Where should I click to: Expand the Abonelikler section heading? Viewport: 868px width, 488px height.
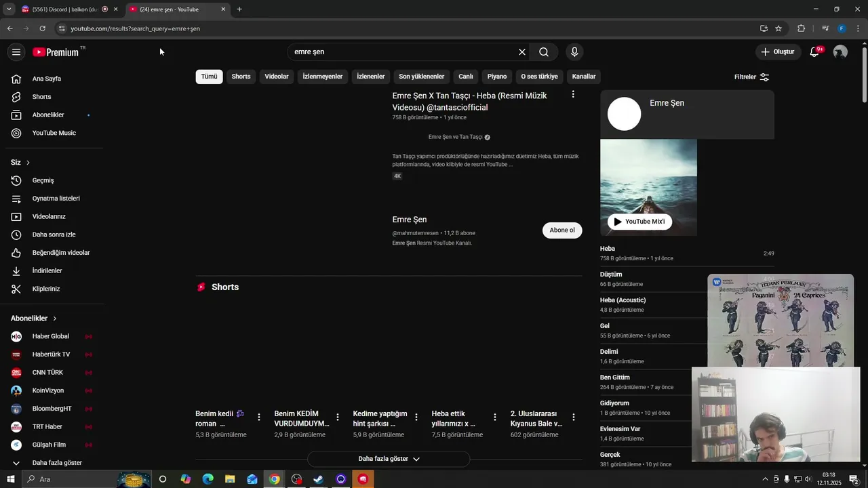tap(34, 319)
